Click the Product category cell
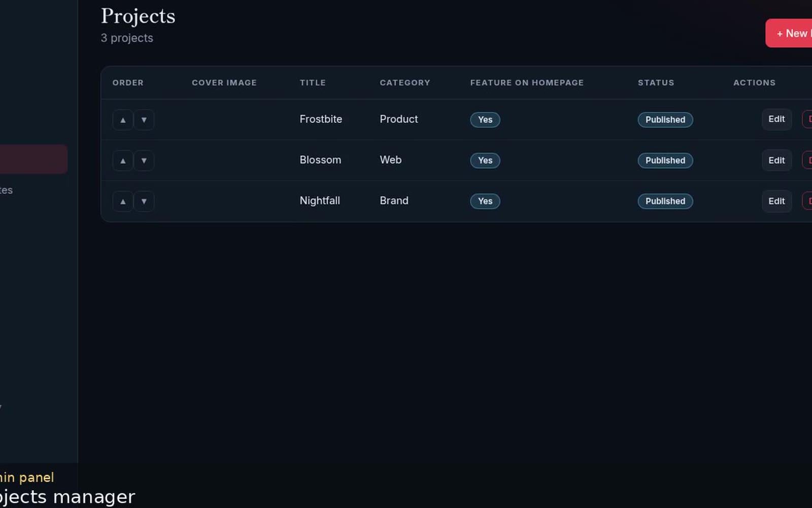 399,119
